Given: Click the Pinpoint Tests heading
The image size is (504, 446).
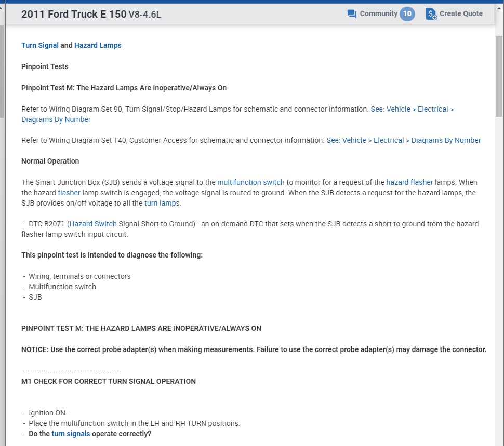Looking at the screenshot, I should [x=45, y=67].
